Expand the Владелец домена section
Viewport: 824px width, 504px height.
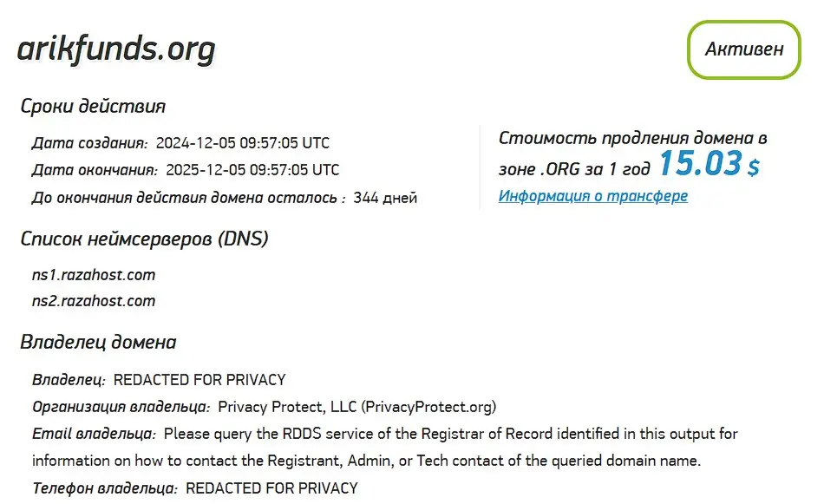click(x=99, y=342)
